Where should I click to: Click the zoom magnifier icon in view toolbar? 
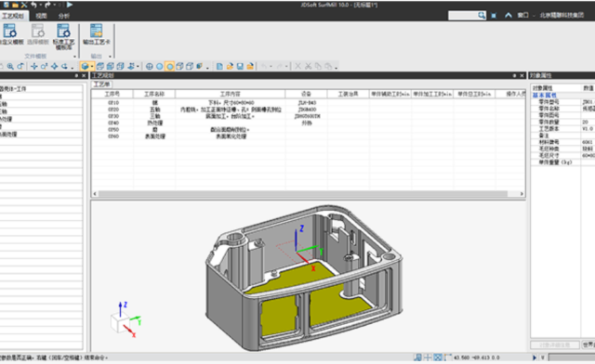(10, 66)
